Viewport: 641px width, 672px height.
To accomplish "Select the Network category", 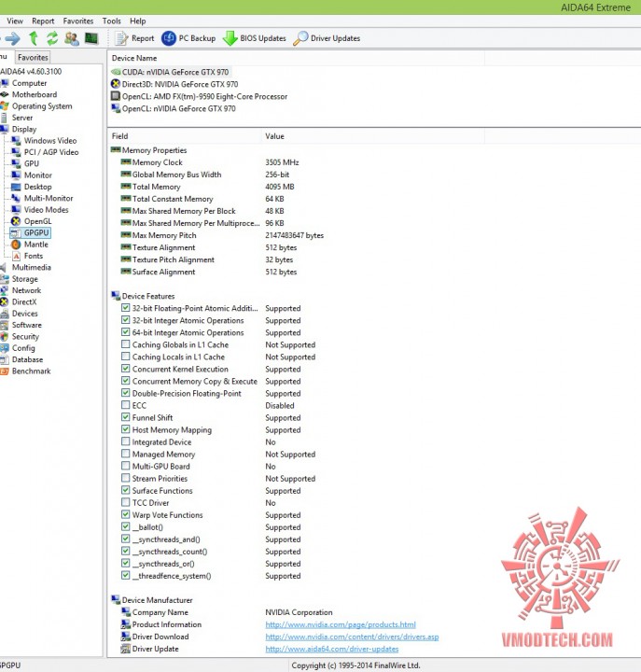I will click(x=26, y=290).
